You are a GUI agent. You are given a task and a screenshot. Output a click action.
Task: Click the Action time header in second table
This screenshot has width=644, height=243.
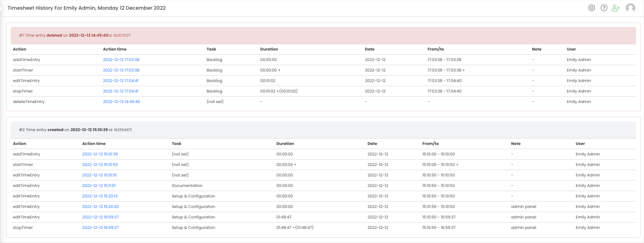coord(94,144)
